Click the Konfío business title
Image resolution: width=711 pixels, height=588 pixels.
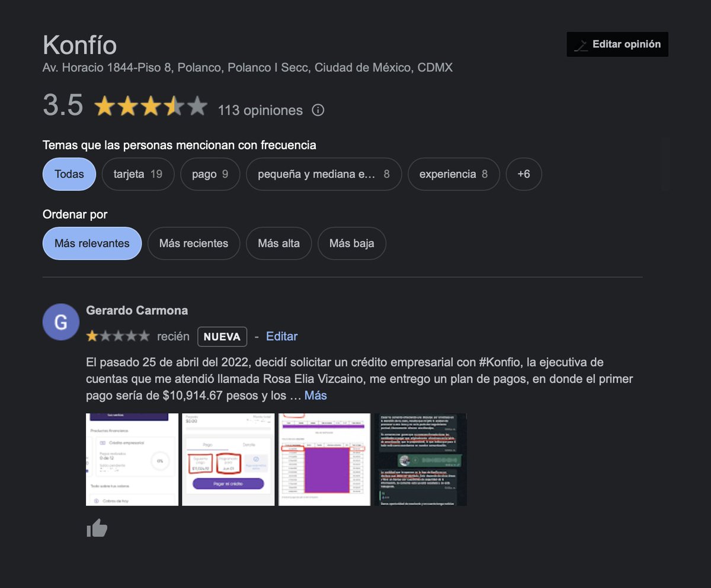click(x=80, y=45)
